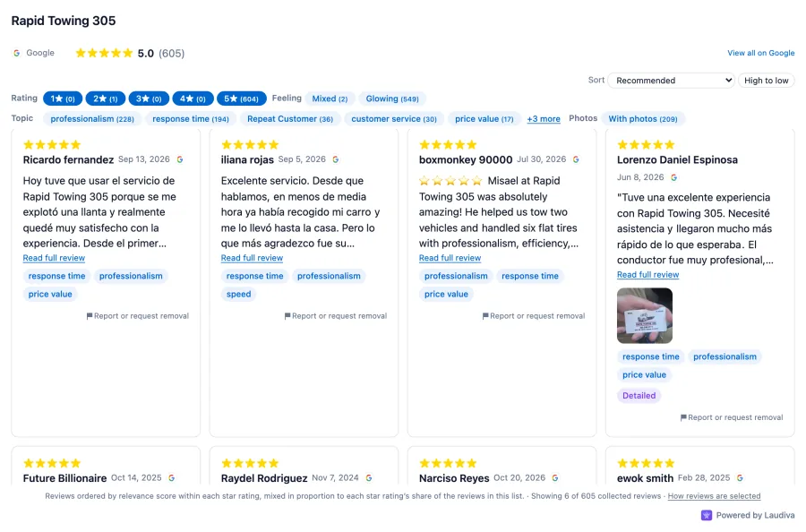Toggle the 5-star (604) rating filter

pos(242,99)
